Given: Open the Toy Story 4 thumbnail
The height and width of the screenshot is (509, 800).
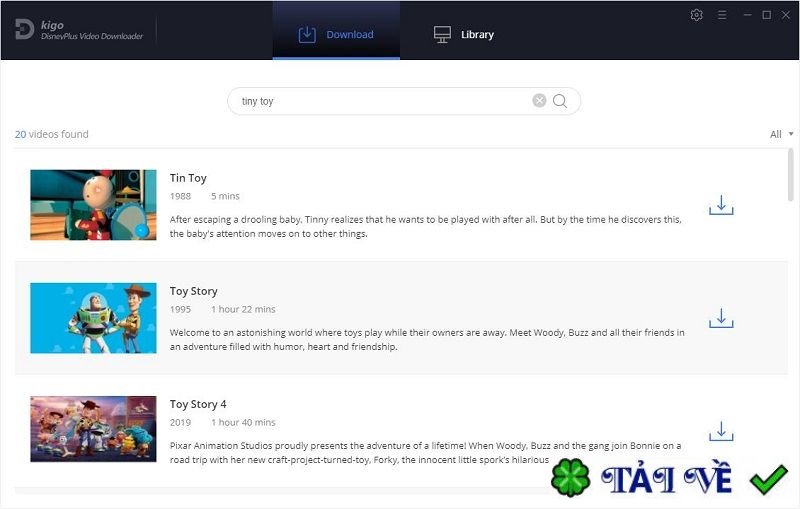Looking at the screenshot, I should tap(93, 429).
